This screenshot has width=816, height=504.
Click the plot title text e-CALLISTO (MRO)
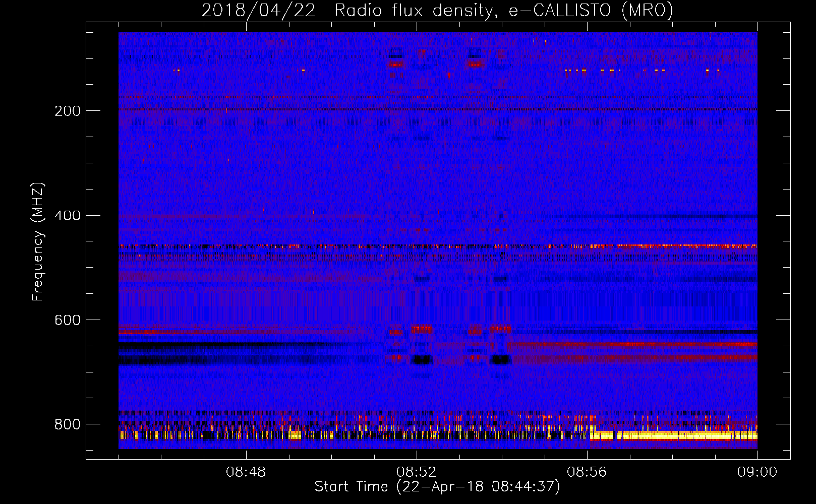pos(591,11)
